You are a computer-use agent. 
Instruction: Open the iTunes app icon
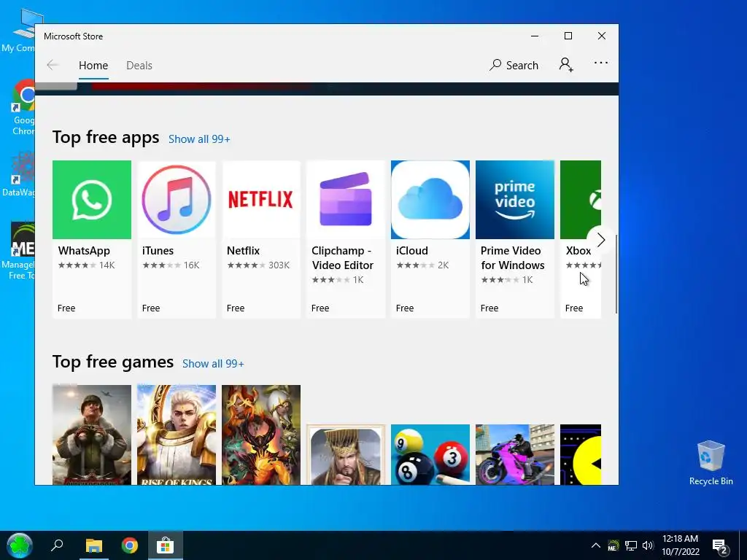pos(177,200)
